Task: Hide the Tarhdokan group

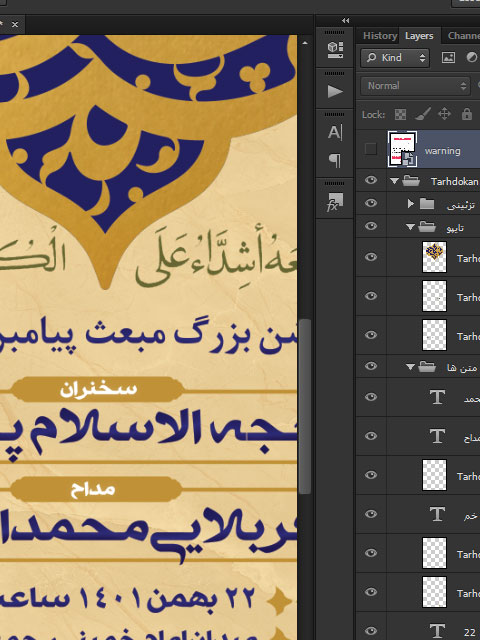Action: 371,180
